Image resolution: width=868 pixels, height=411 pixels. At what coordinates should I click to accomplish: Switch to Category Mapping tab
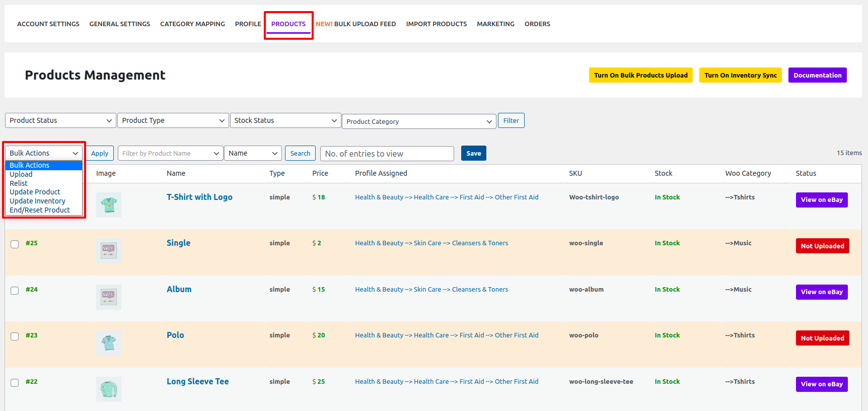[192, 24]
